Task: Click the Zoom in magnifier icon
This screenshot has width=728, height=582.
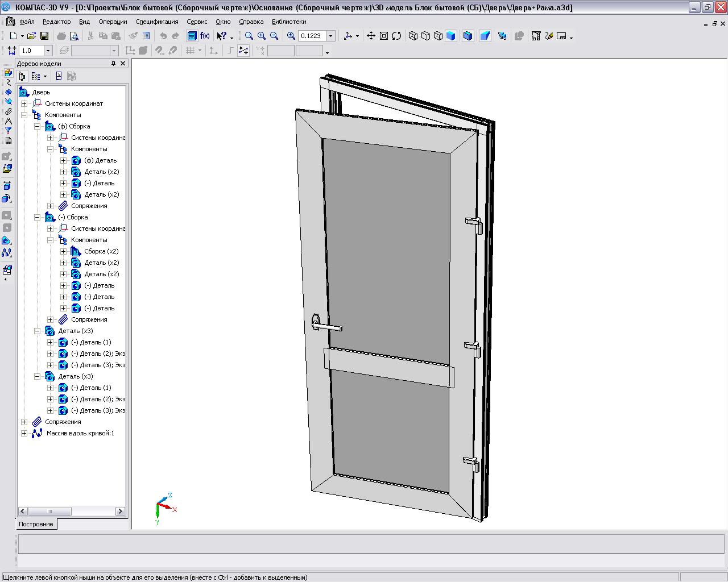Action: click(262, 36)
